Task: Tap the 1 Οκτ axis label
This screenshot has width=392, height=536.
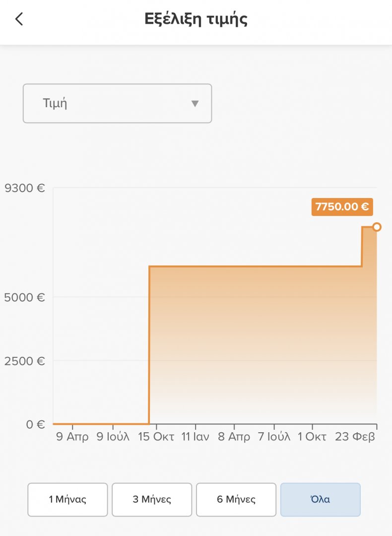Action: coord(312,437)
